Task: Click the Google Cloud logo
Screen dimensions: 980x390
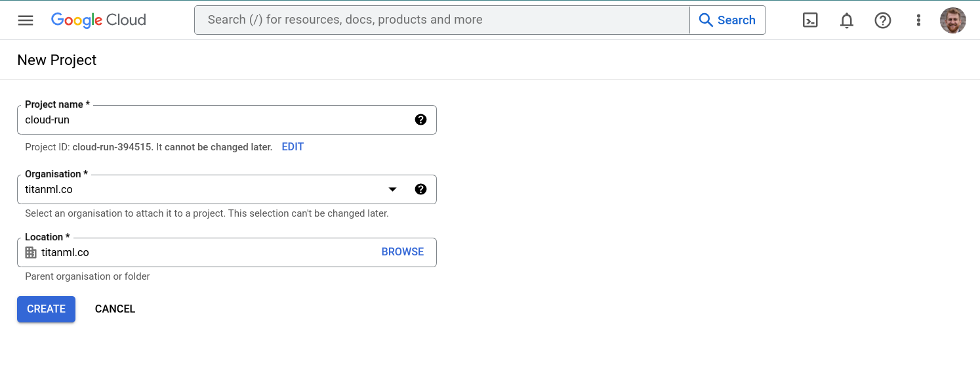Action: [x=98, y=20]
